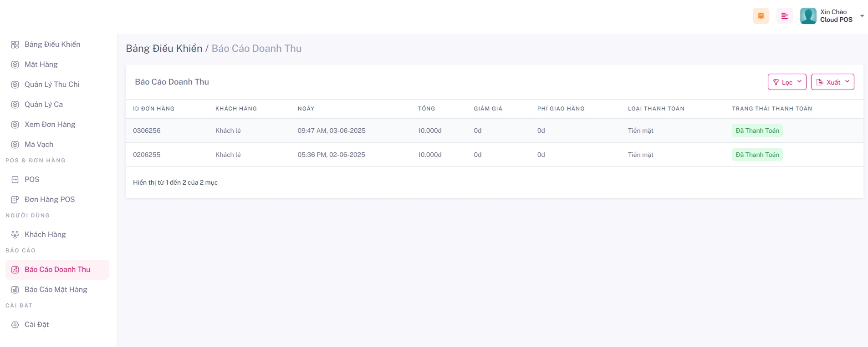
Task: Click the orange notification icon in header
Action: tap(761, 16)
